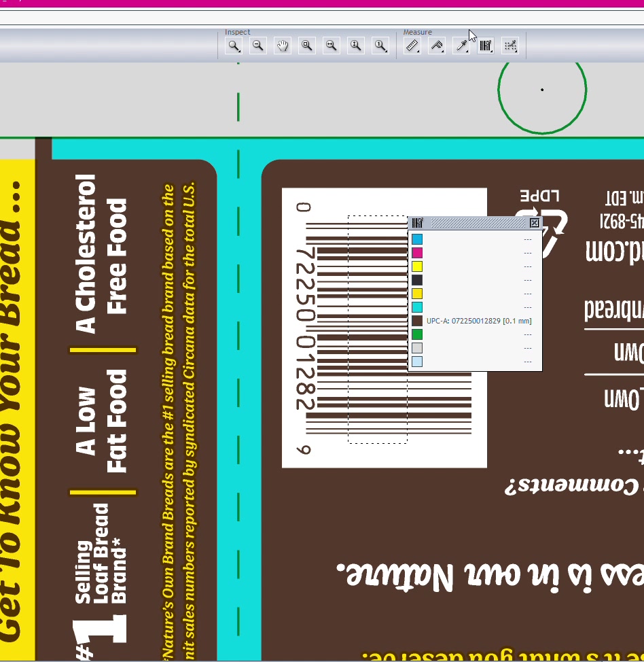Activate the Barcode inspection tool
The height and width of the screenshot is (662, 644).
[x=485, y=46]
